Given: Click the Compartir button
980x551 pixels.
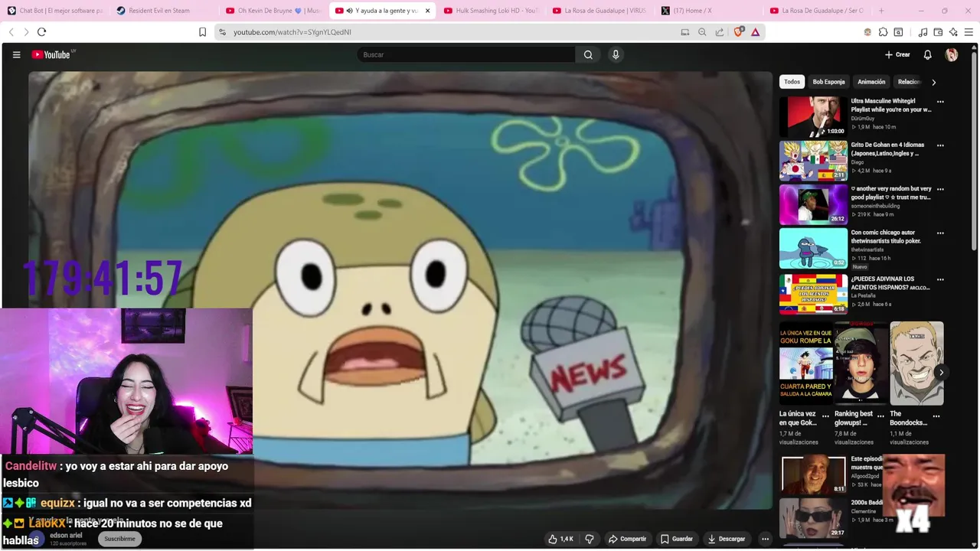Looking at the screenshot, I should pyautogui.click(x=627, y=539).
